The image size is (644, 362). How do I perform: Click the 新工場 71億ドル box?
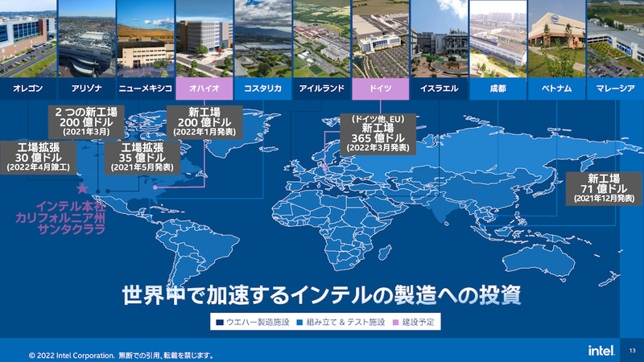click(604, 188)
